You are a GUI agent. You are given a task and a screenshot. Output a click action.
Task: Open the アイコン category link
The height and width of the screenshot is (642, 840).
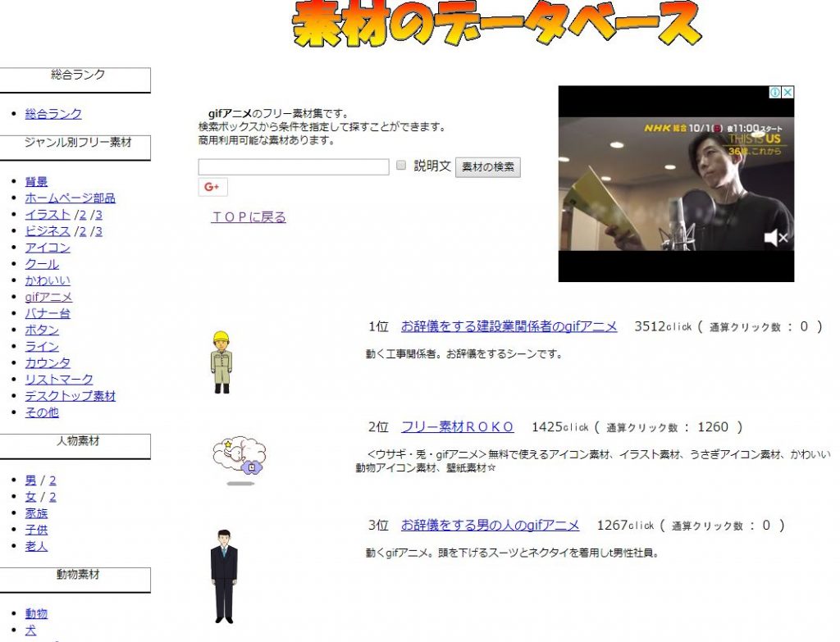(47, 248)
